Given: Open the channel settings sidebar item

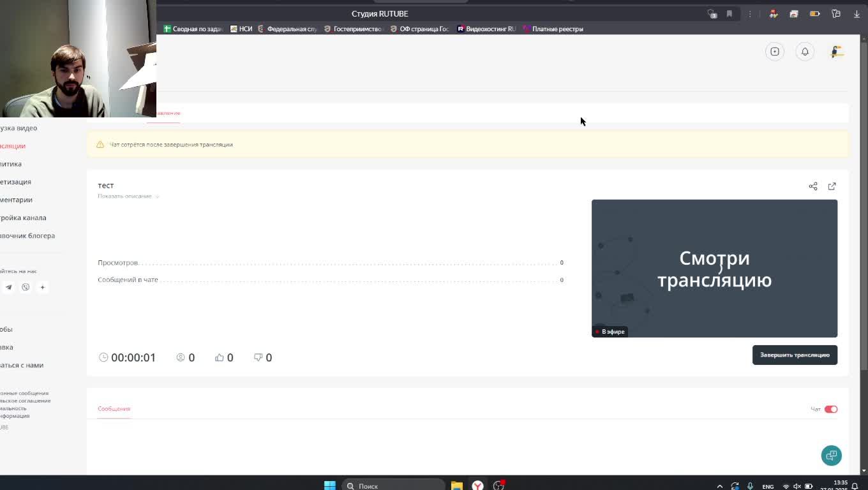Looking at the screenshot, I should (x=23, y=218).
